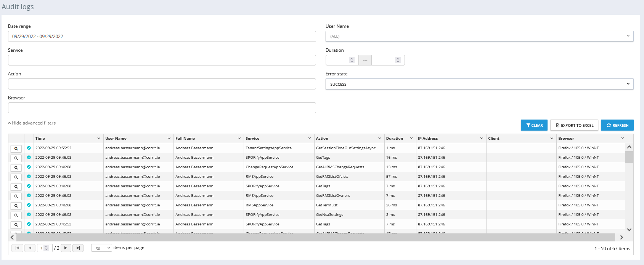The image size is (644, 265).
Task: Go to the last page of results
Action: 78,248
